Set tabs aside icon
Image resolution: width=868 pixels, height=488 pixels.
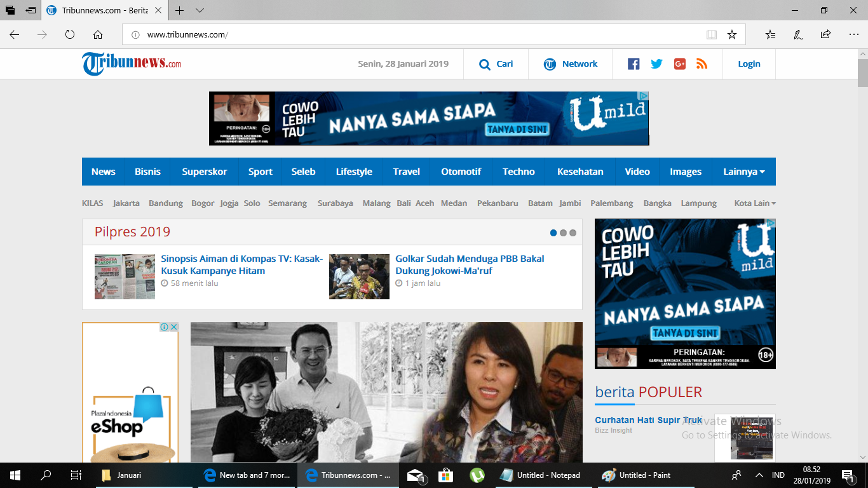31,11
